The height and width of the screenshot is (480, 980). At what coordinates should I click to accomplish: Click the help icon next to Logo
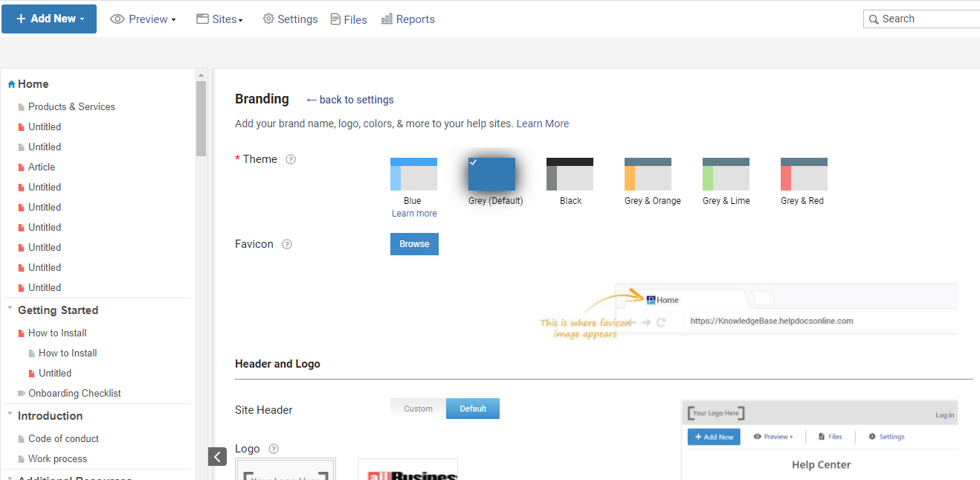tap(274, 449)
